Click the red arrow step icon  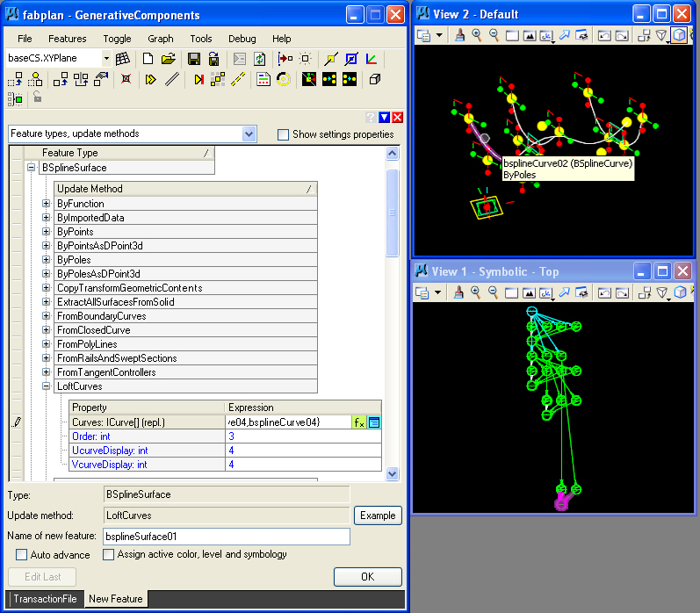click(x=285, y=59)
